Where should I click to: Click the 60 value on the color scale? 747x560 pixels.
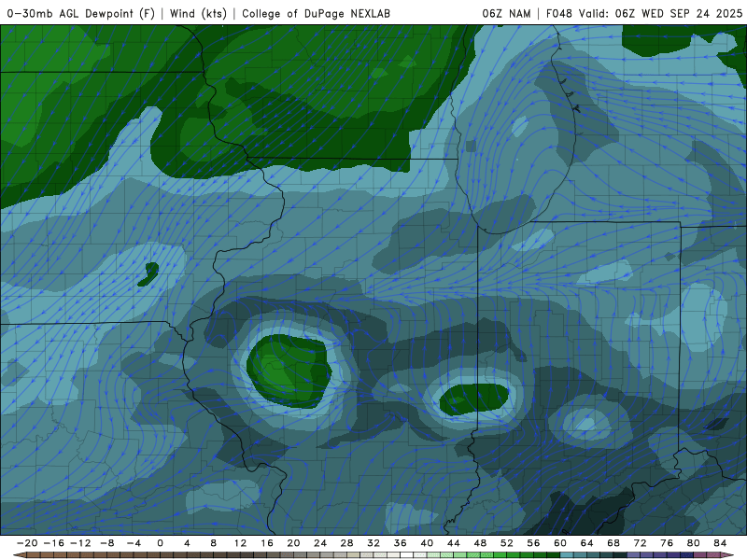tap(560, 543)
